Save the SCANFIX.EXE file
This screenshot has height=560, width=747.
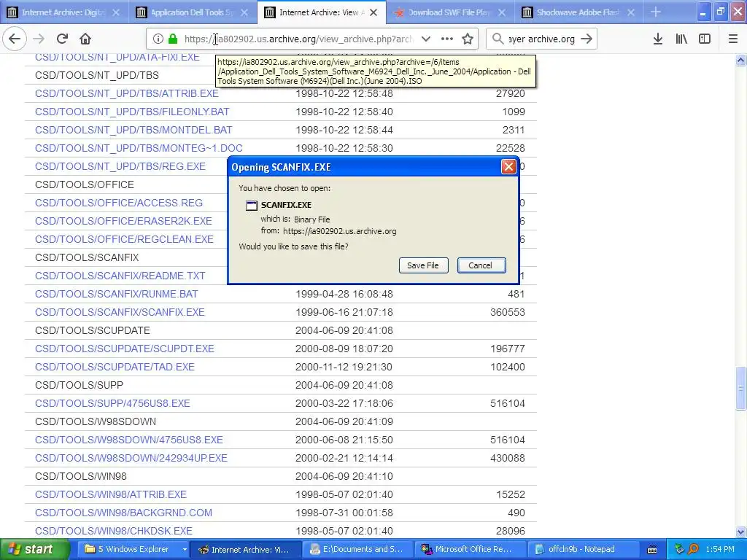pyautogui.click(x=423, y=265)
